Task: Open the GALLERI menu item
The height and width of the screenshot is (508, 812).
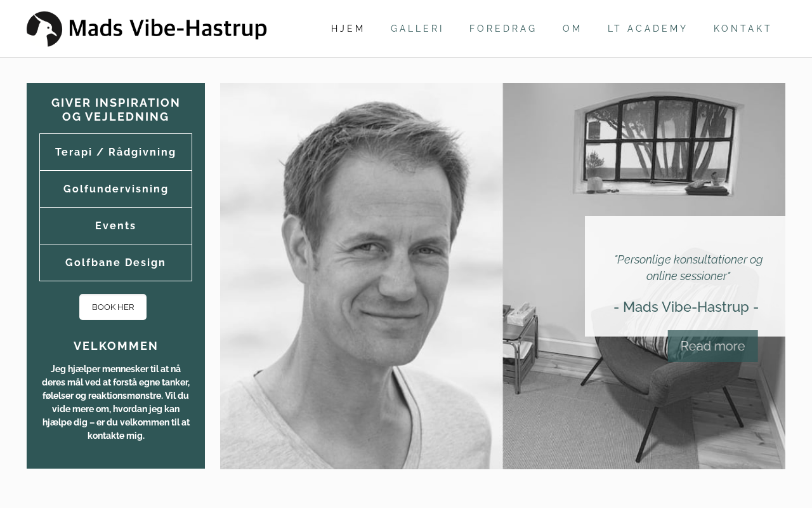Action: (417, 29)
